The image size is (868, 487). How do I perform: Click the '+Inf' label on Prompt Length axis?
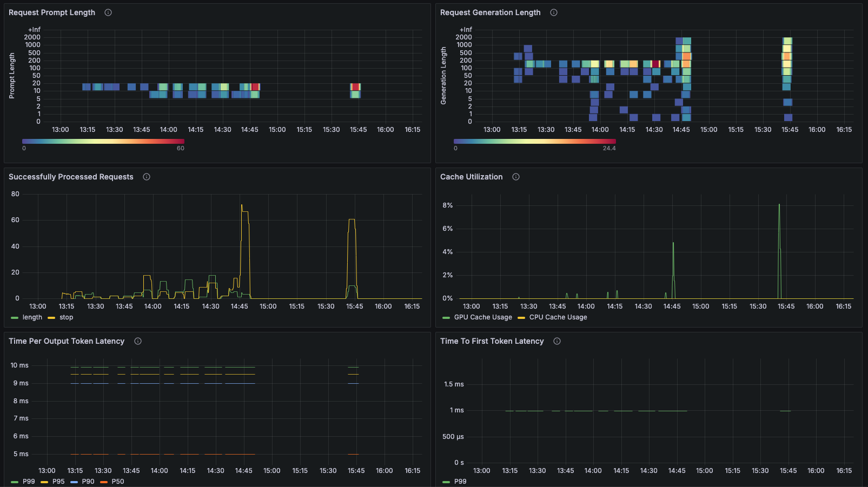[x=34, y=30]
